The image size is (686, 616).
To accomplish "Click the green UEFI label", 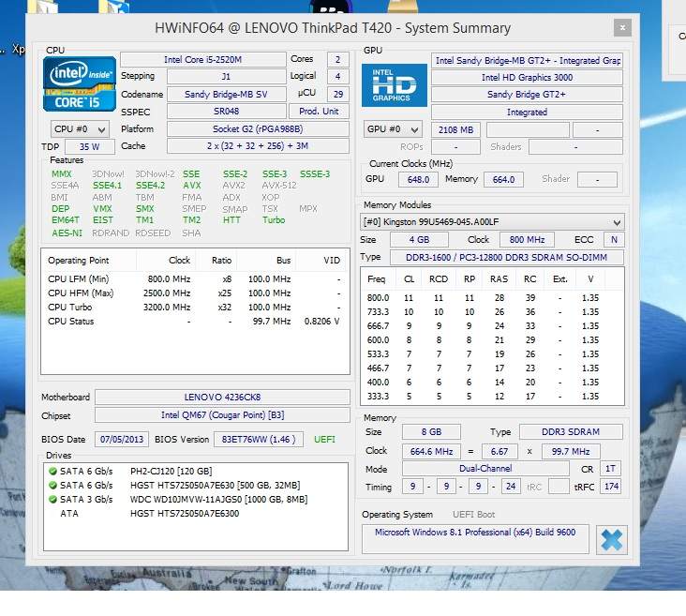I will pyautogui.click(x=324, y=439).
